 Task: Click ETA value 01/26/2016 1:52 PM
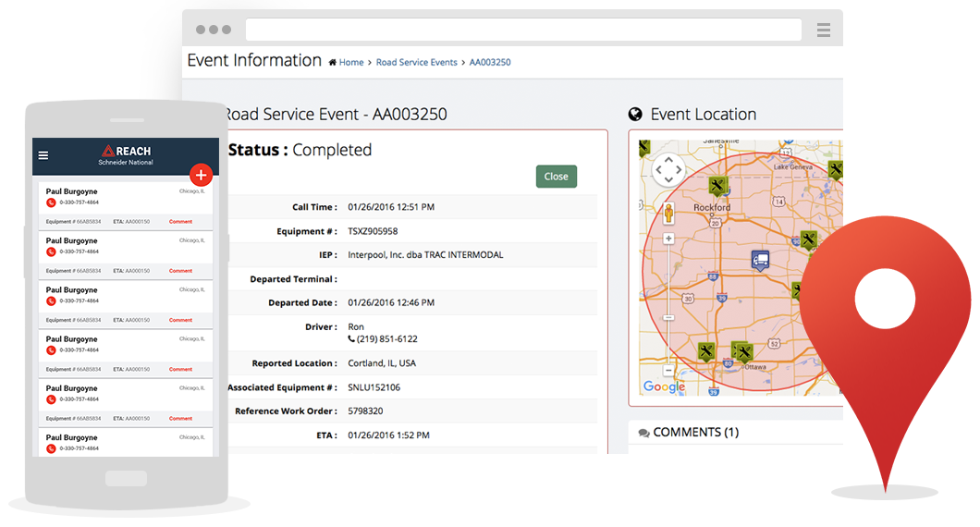click(x=388, y=435)
